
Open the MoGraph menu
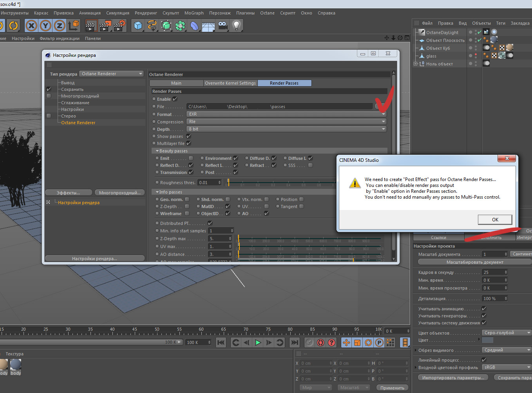click(x=194, y=13)
